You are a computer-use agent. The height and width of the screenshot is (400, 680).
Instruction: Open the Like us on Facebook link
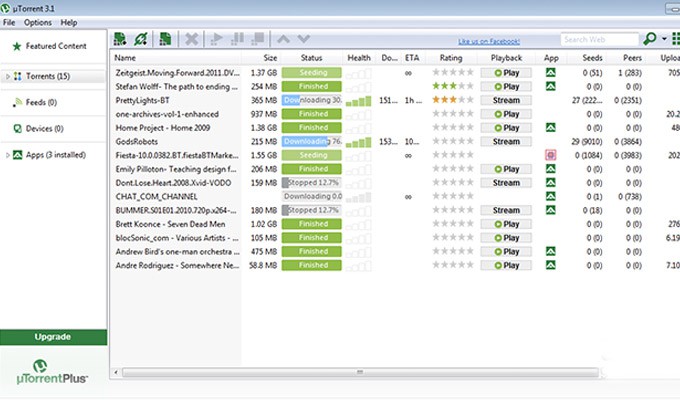(x=489, y=41)
